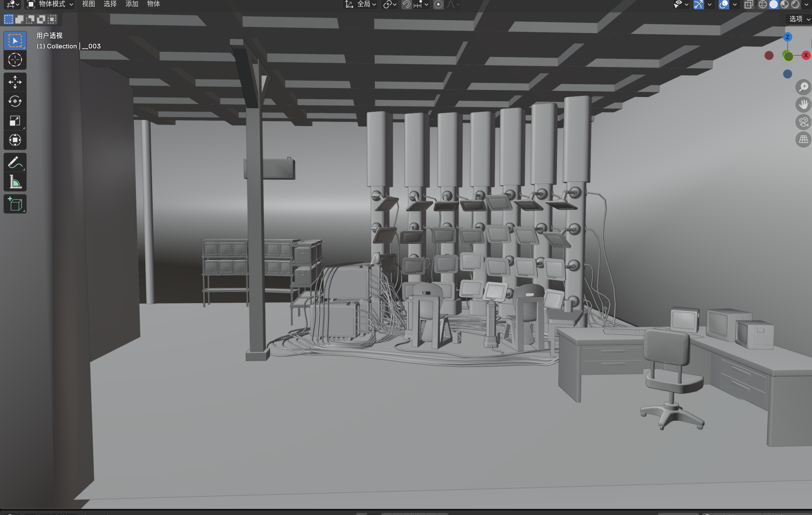
Task: Switch to wireframe viewport shading
Action: pyautogui.click(x=762, y=5)
